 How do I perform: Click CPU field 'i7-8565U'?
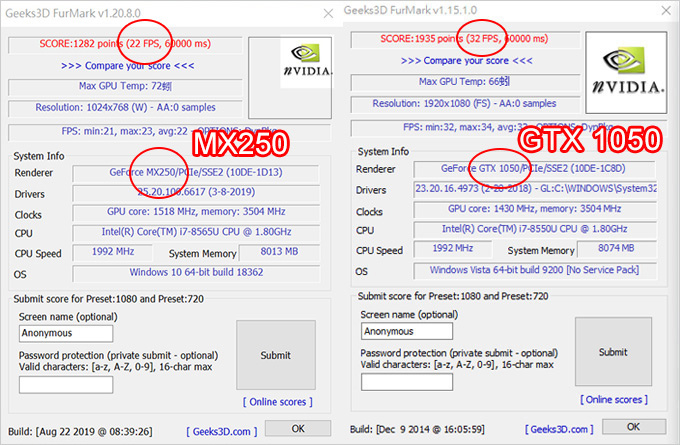click(x=196, y=232)
